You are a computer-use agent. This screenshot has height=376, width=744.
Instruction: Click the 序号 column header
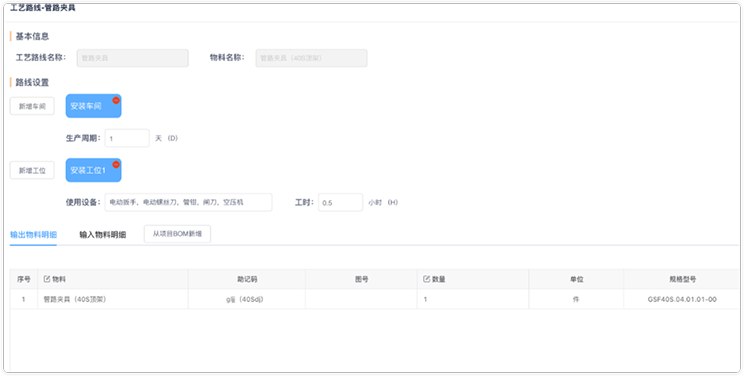(24, 279)
